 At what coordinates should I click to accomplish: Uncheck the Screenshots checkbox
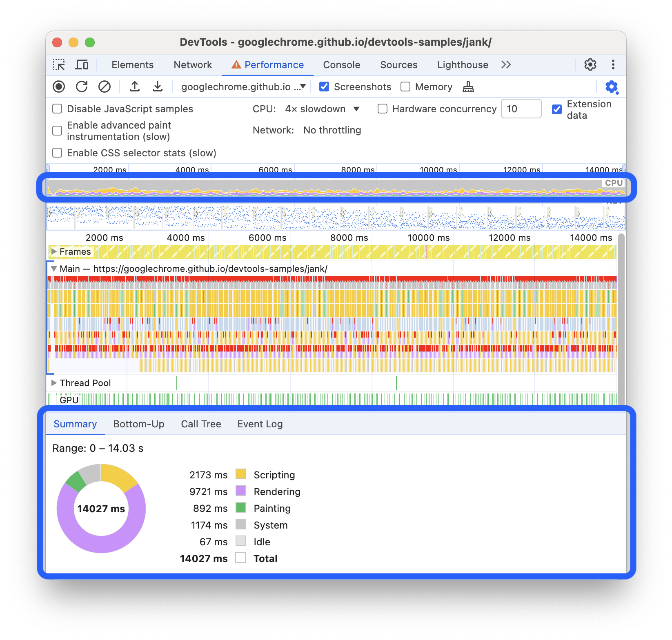324,87
